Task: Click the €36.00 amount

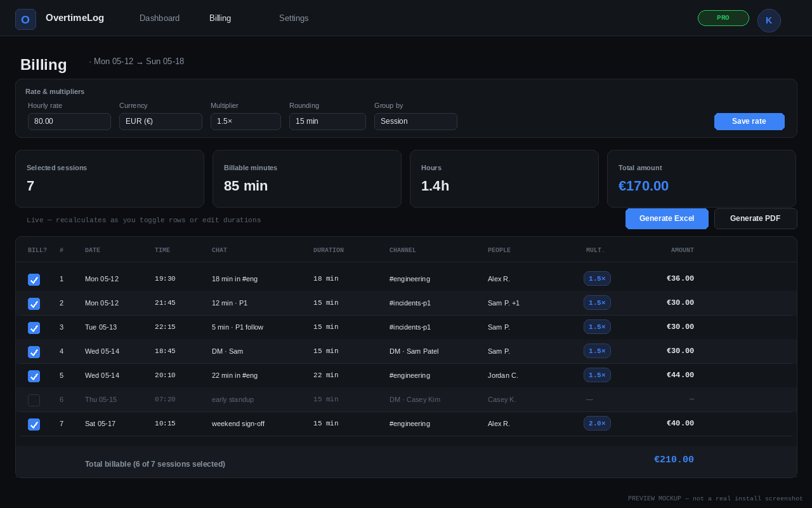Action: click(680, 279)
